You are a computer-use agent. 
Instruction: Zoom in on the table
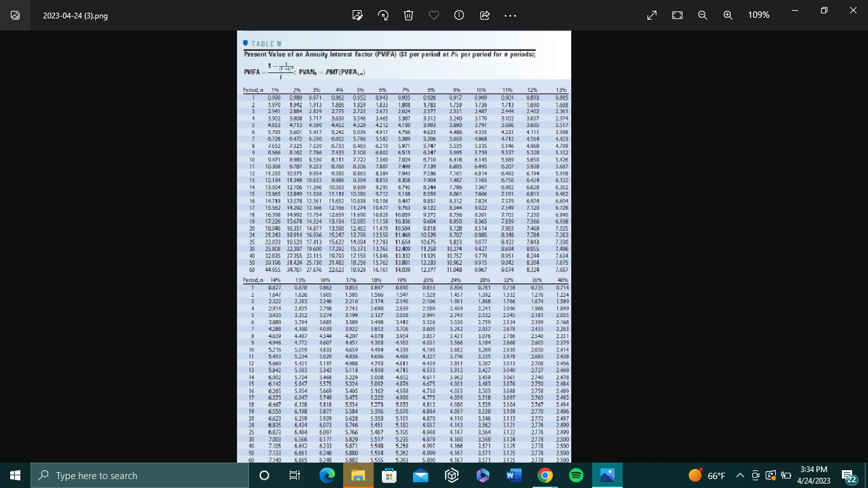coord(728,15)
